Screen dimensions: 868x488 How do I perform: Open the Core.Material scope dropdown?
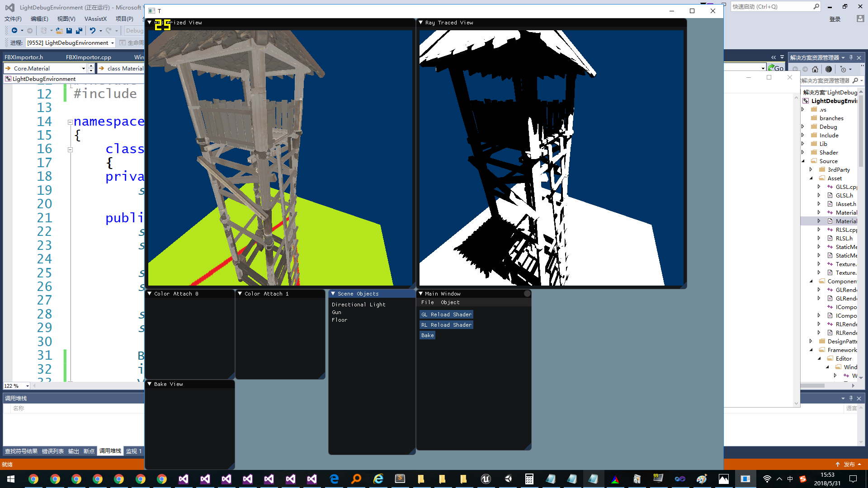(84, 68)
